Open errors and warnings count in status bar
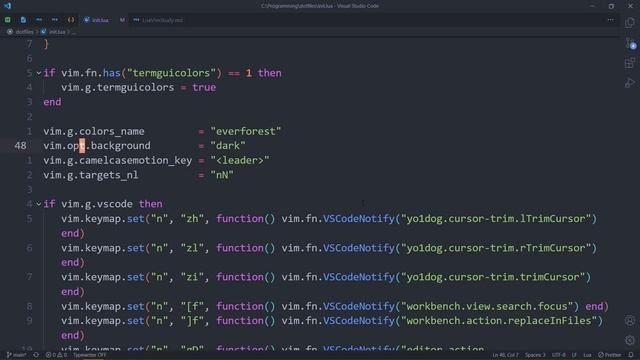Screen dimensions: 640x360 (56, 355)
